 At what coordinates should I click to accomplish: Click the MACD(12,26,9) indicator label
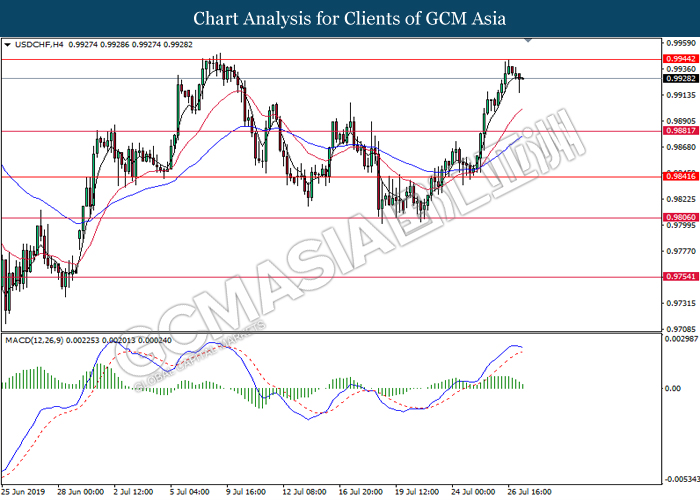(x=37, y=341)
